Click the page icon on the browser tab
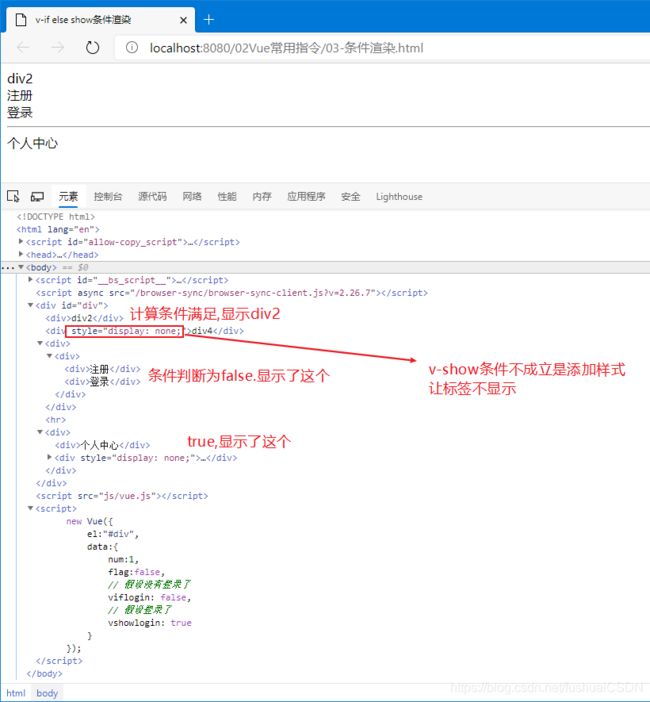Image resolution: width=650 pixels, height=702 pixels. [21, 20]
